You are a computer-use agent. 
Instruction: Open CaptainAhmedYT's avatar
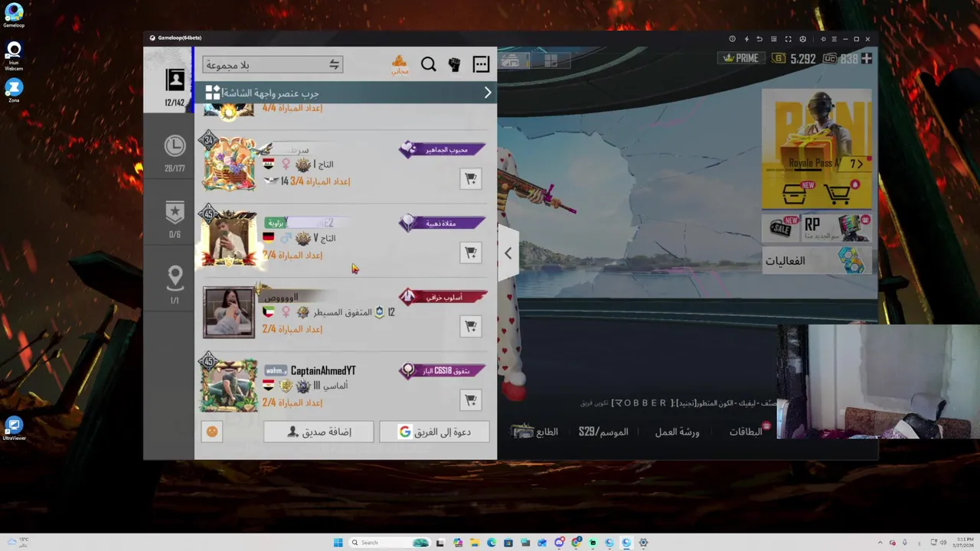click(229, 385)
